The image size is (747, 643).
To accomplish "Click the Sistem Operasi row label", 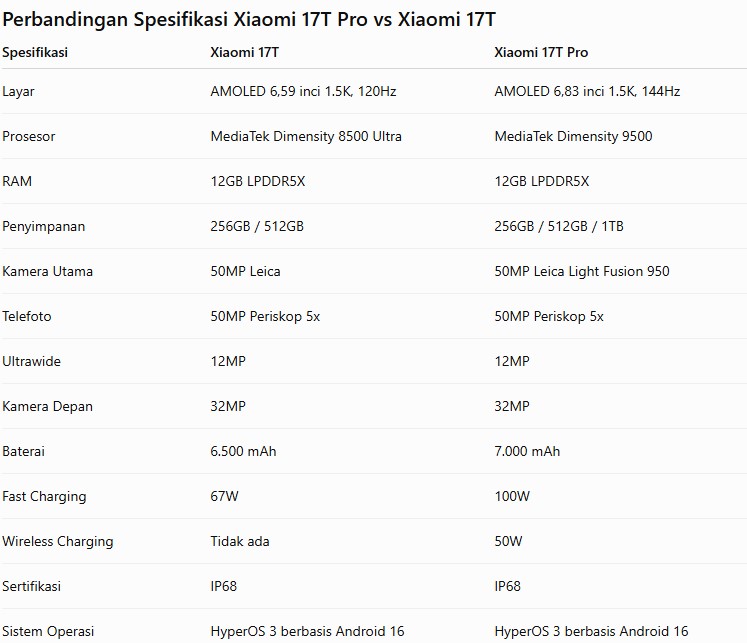I will tap(48, 631).
